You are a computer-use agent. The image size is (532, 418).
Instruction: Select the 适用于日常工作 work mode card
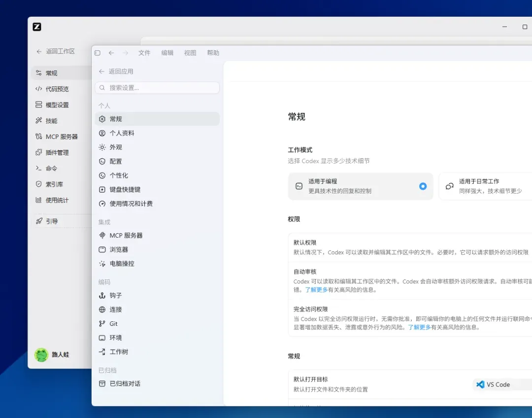(x=485, y=186)
